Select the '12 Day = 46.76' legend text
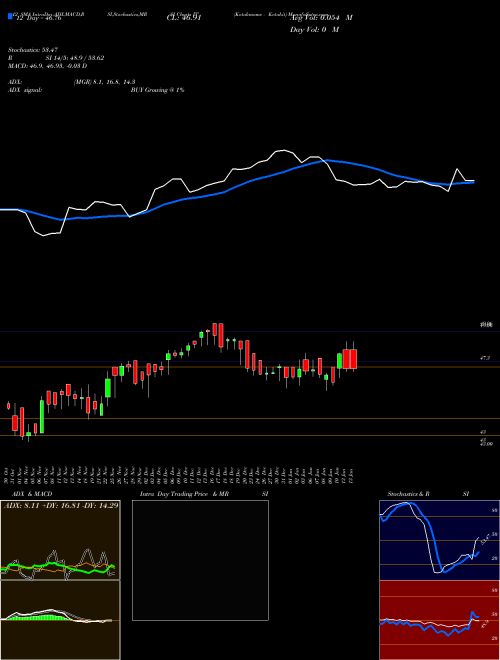The height and width of the screenshot is (660, 500). click(x=38, y=18)
